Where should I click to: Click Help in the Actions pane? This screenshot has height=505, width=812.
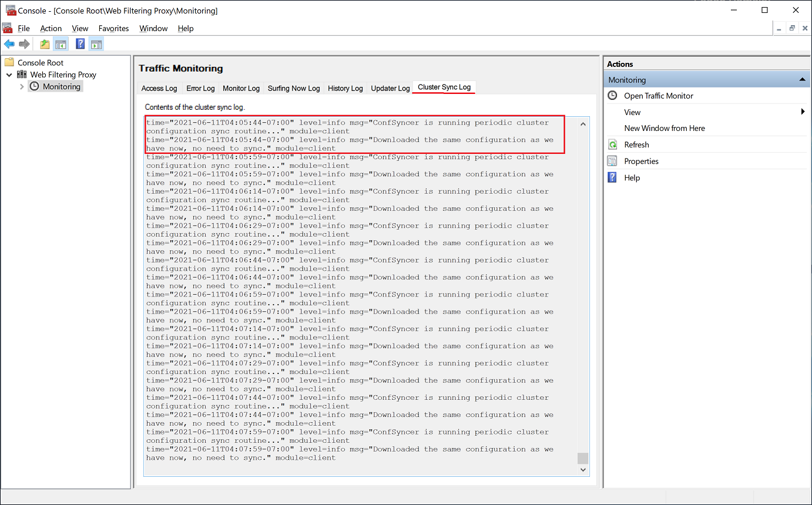(632, 177)
